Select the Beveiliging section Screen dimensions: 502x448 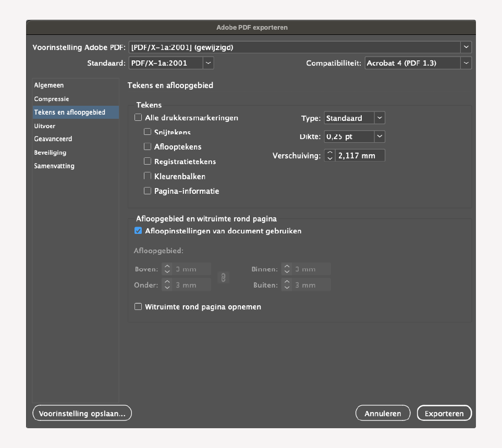tap(76, 153)
